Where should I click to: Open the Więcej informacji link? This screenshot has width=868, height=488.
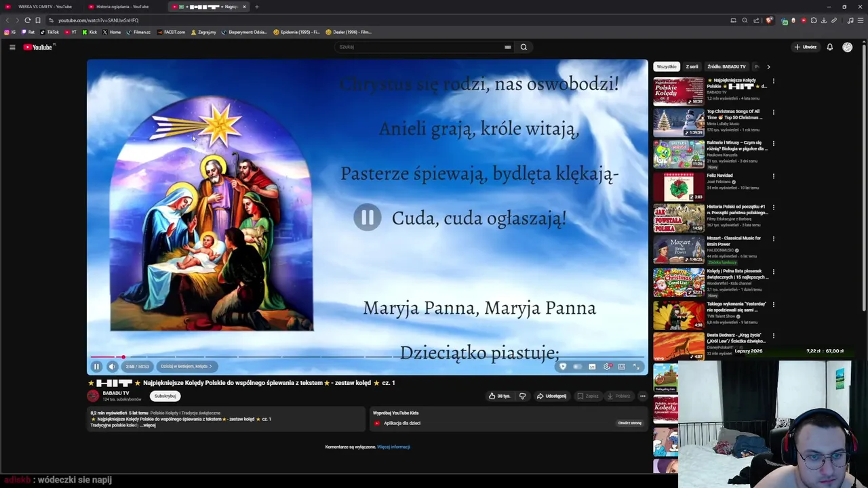393,447
